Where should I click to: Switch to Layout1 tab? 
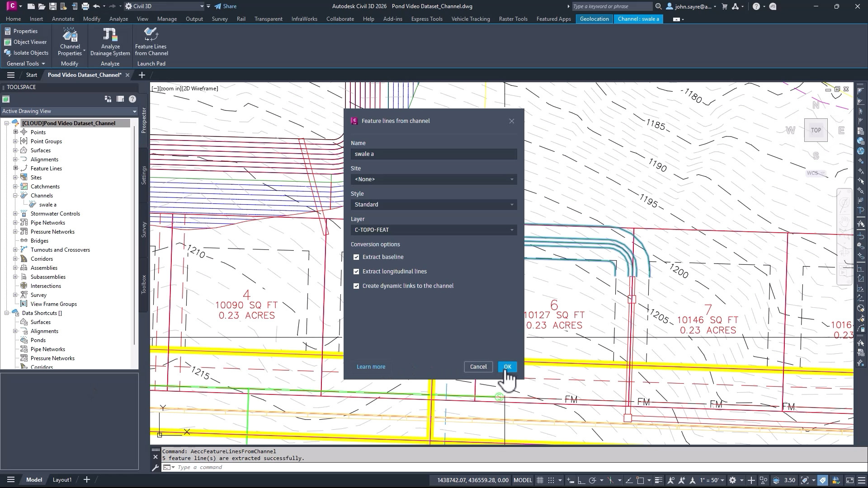(x=62, y=480)
